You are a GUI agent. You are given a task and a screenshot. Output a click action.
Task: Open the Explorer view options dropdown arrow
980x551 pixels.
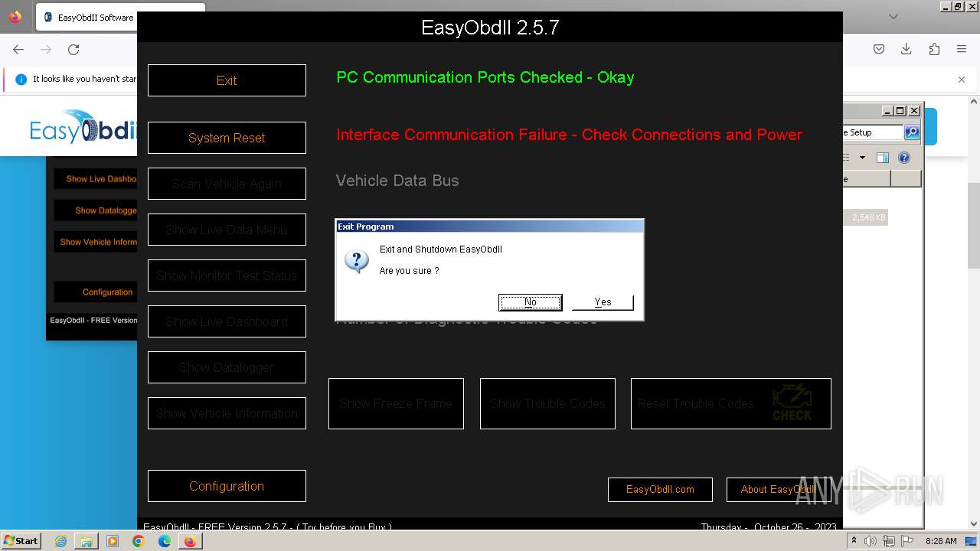[x=862, y=158]
